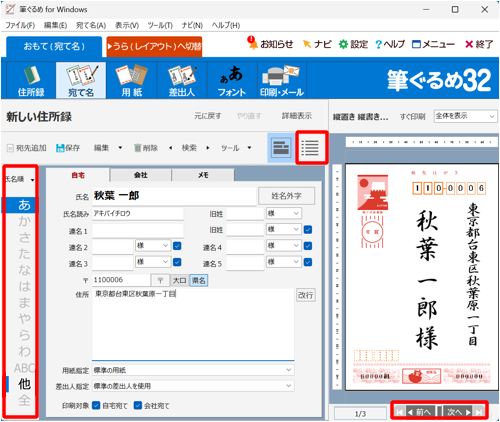Viewport: 500px width, 422px height.
Task: Uncheck 自宅宛て print target
Action: coord(96,405)
